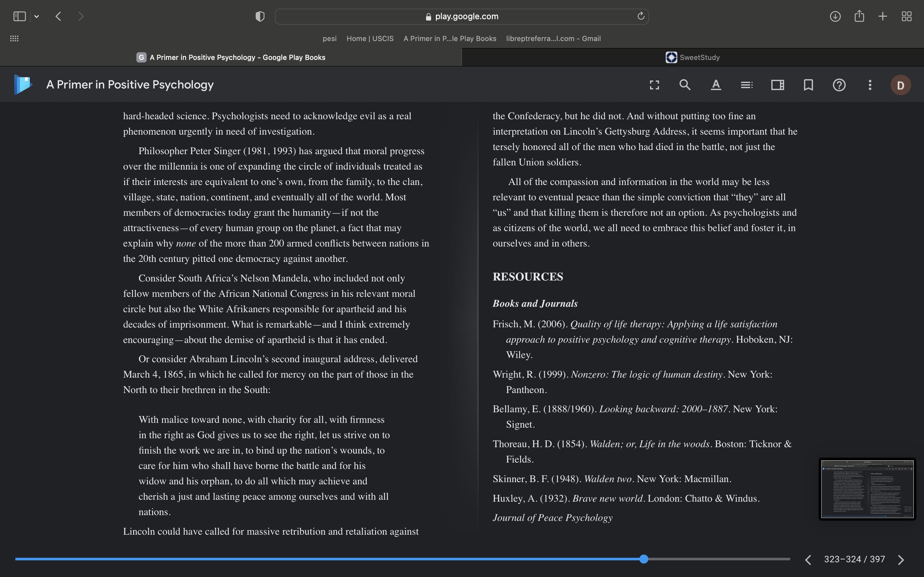Bookmark this page

(808, 85)
